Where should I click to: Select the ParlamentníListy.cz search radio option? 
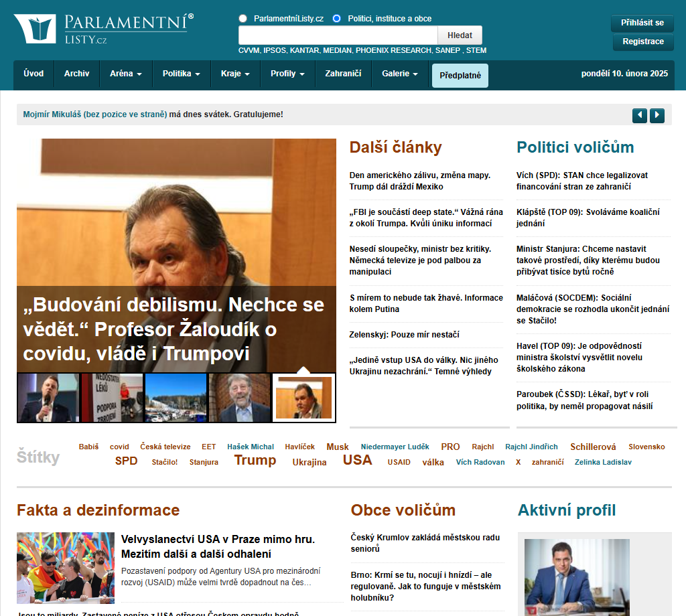(x=243, y=19)
